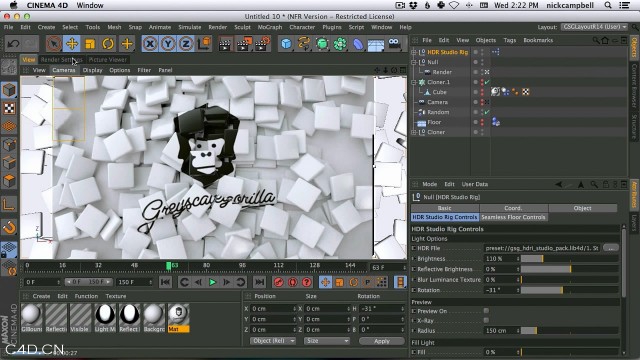The width and height of the screenshot is (640, 360).
Task: Open the Layout dropdown
Action: [594, 27]
